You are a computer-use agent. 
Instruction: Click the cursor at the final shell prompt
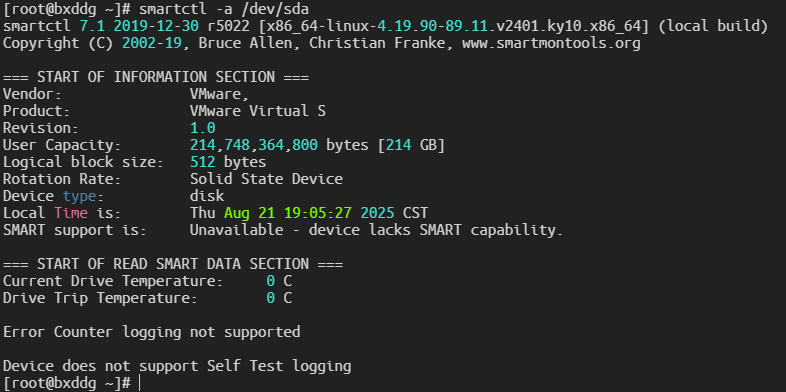coord(139,383)
